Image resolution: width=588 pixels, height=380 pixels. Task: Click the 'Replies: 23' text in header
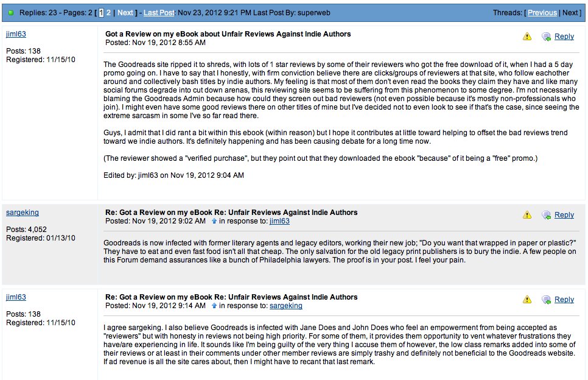(x=38, y=13)
